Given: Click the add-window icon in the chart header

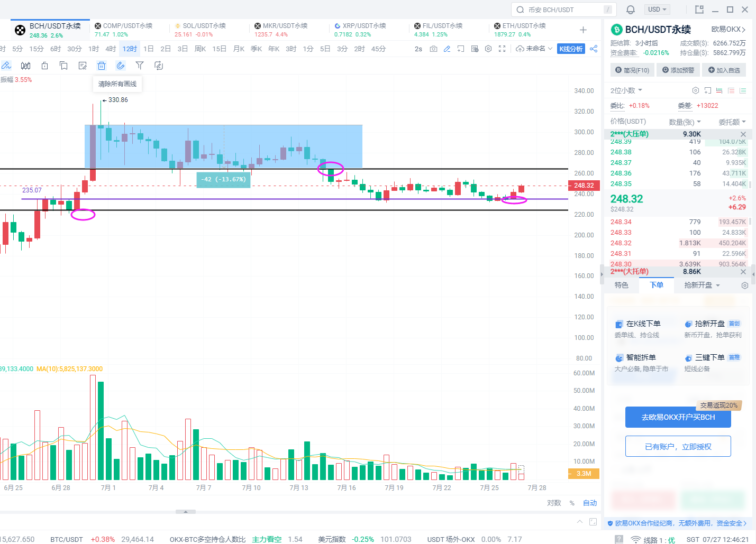Looking at the screenshot, I should click(461, 49).
